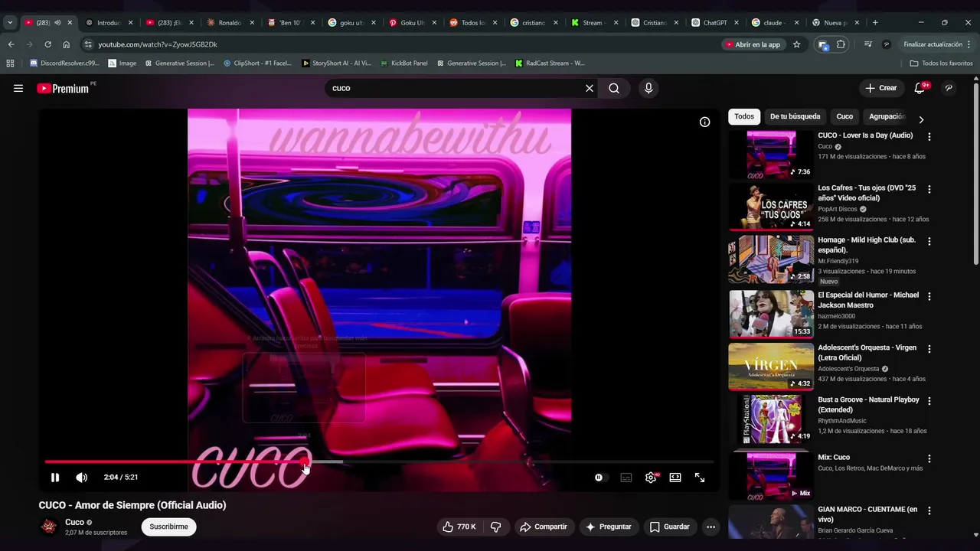Open the ClipShort bookmark

point(257,63)
